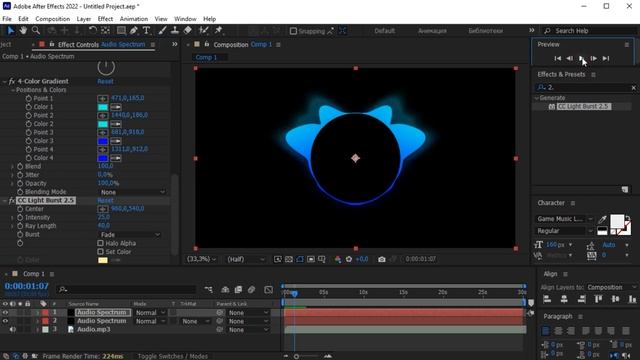Viewport: 640px width, 360px height.
Task: Select the Zoom tool magnifier
Action: click(36, 31)
